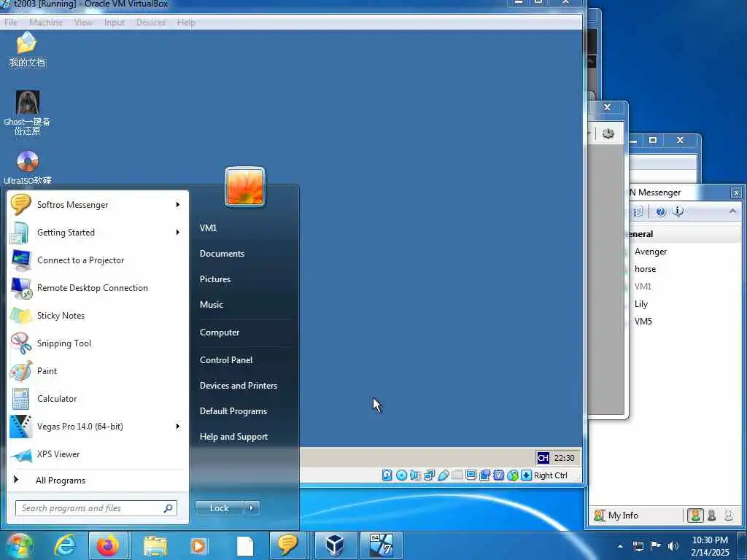Image resolution: width=747 pixels, height=560 pixels.
Task: Open Help and Support
Action: (233, 437)
